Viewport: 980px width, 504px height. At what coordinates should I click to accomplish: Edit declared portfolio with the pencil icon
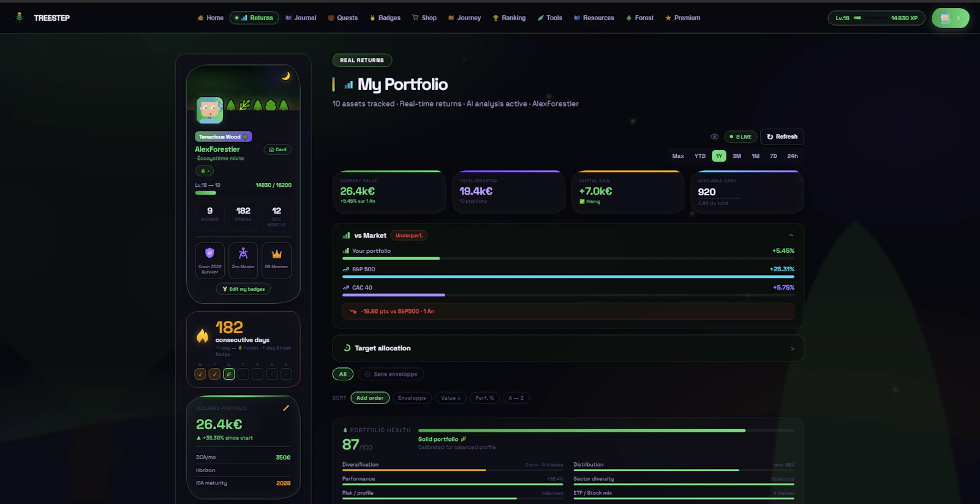point(286,408)
